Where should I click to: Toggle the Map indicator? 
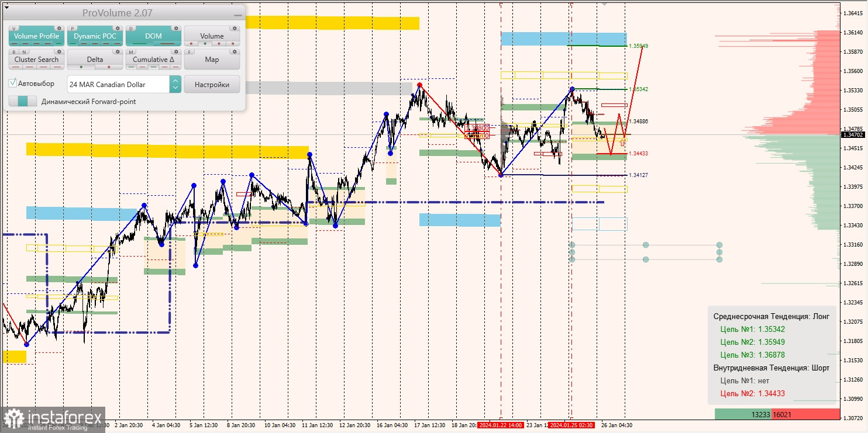[212, 59]
